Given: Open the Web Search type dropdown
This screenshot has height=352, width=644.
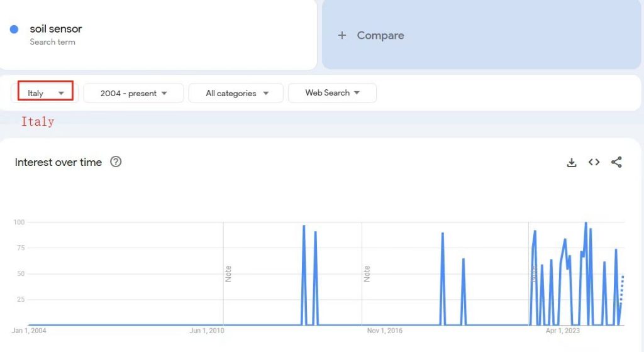Looking at the screenshot, I should 332,93.
